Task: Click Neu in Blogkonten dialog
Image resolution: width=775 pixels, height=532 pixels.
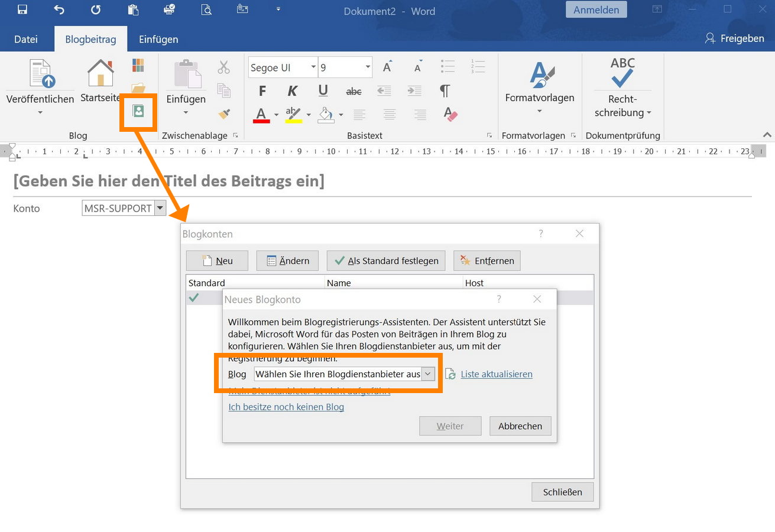Action: point(217,261)
